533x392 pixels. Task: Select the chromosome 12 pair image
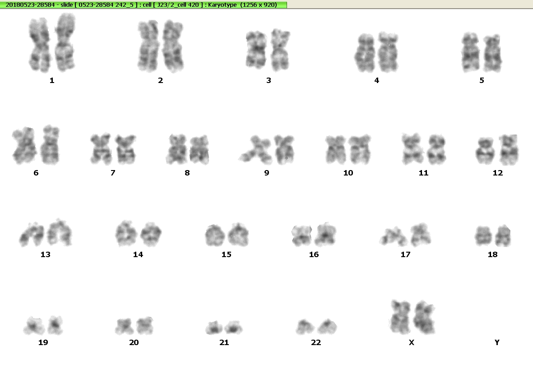point(497,150)
